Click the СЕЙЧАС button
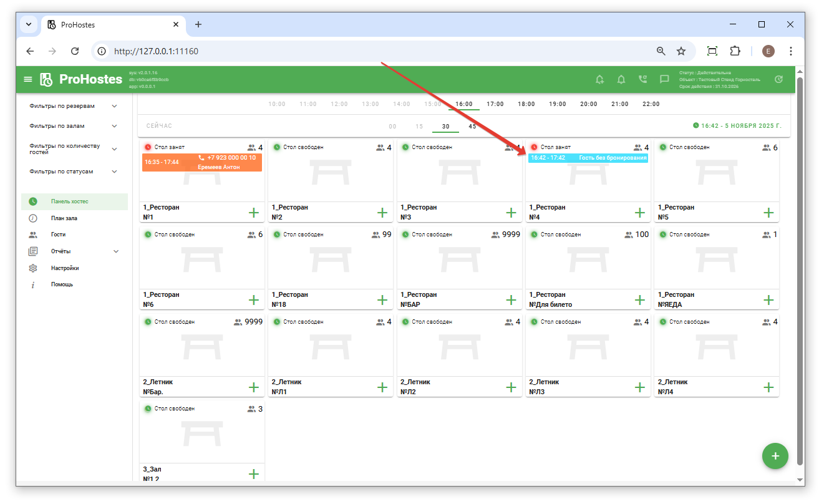 (x=159, y=126)
